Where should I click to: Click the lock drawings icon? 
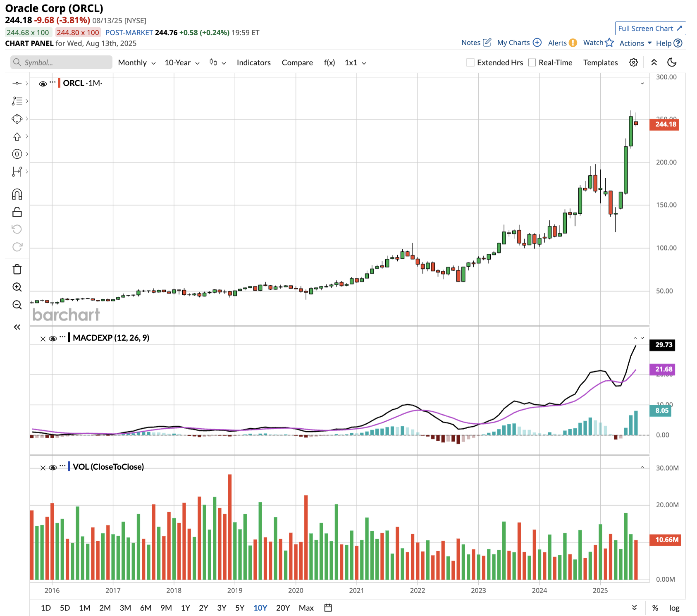[17, 212]
